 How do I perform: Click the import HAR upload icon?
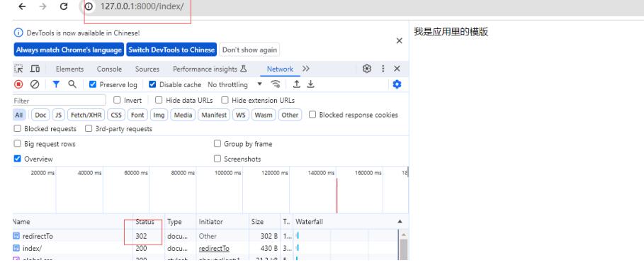(x=297, y=84)
